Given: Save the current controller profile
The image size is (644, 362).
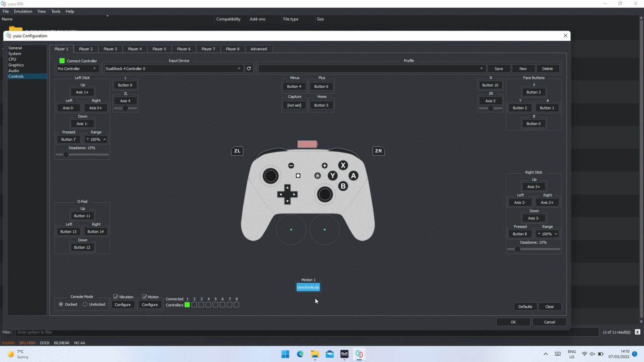Looking at the screenshot, I should pyautogui.click(x=499, y=68).
